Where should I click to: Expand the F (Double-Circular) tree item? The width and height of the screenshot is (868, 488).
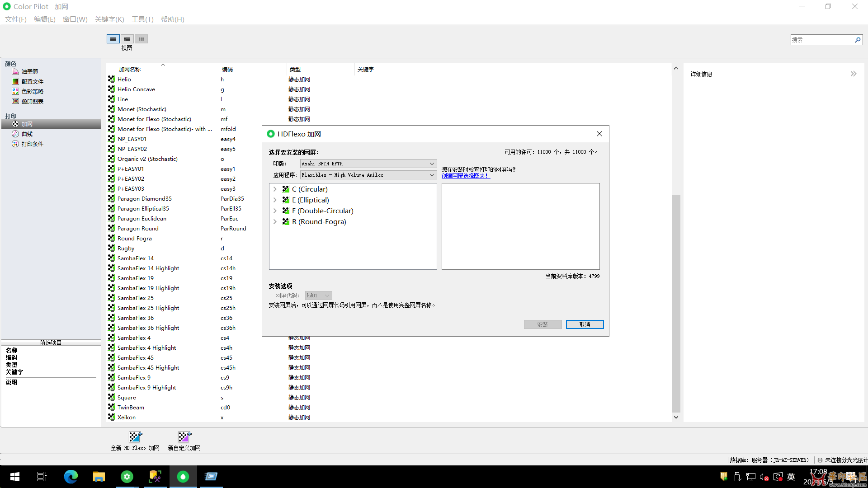coord(275,210)
